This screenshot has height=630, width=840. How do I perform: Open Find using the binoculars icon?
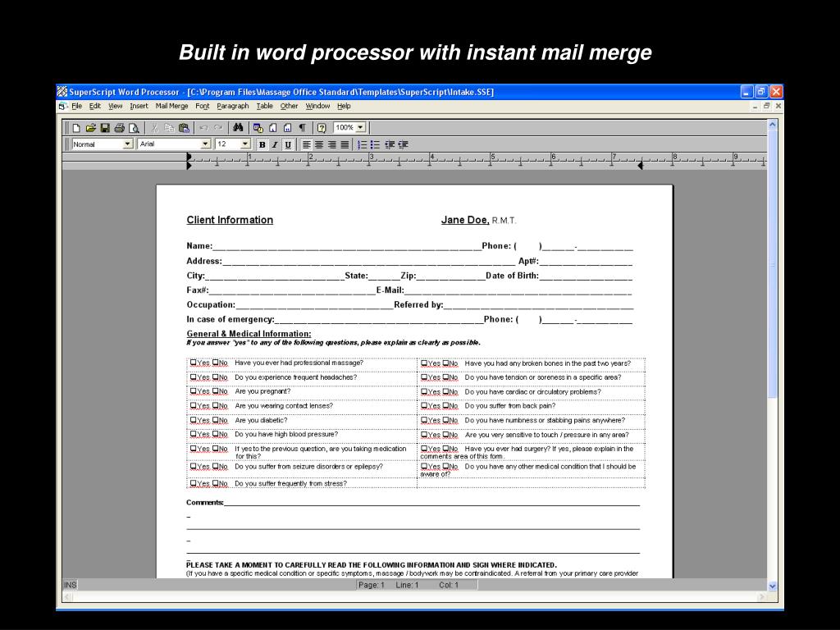(x=239, y=128)
